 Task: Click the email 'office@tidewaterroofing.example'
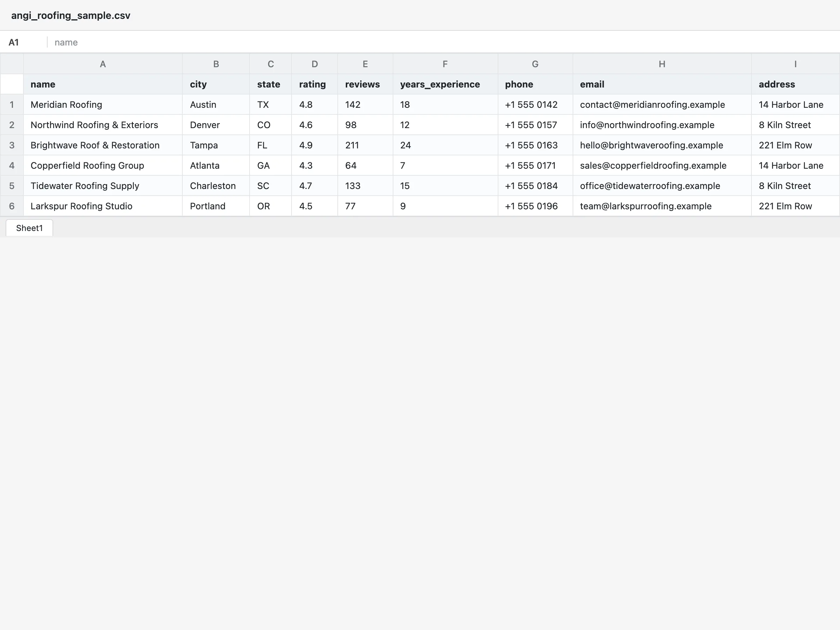click(662, 186)
